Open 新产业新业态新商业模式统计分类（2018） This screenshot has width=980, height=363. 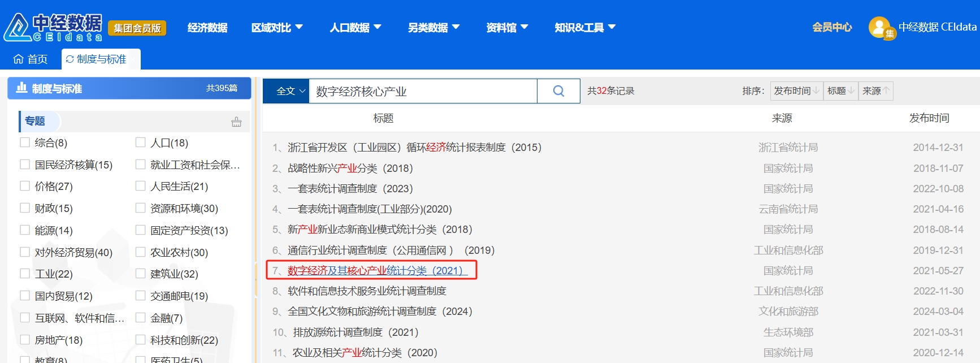pos(380,229)
